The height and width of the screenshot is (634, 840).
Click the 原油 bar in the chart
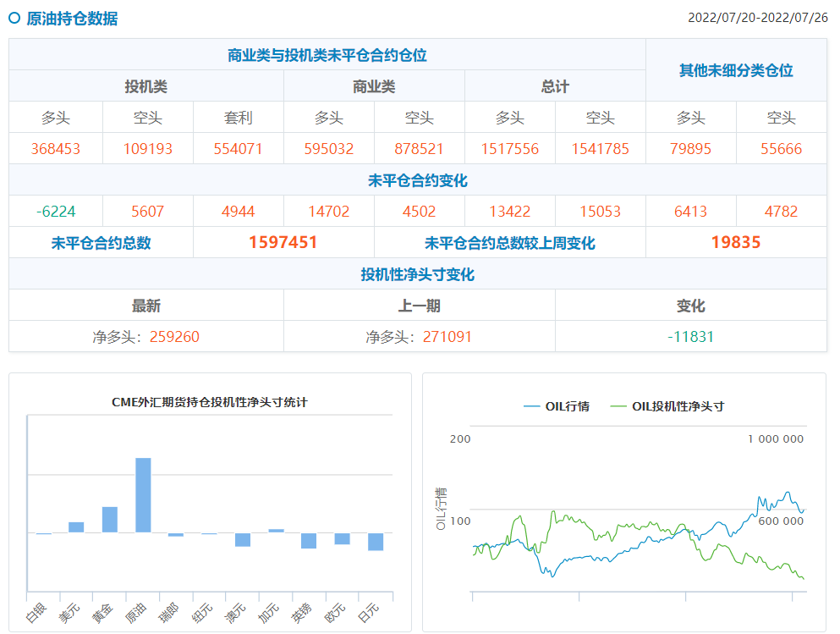143,495
